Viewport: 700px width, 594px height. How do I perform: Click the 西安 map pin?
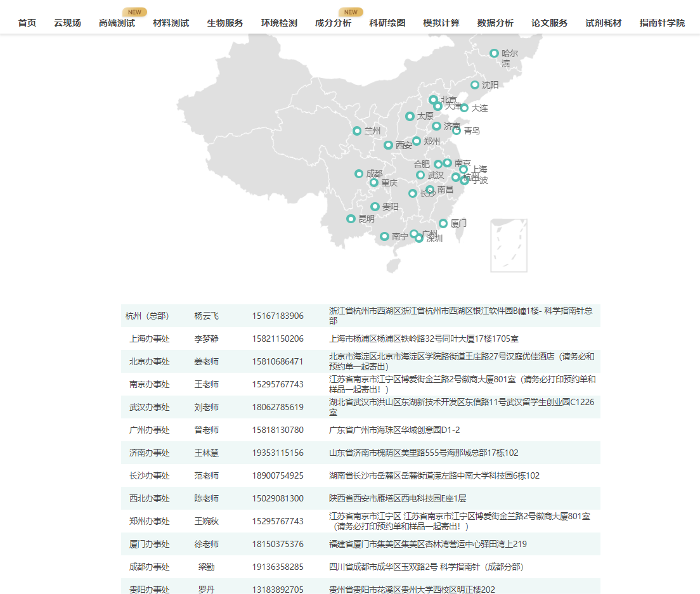pyautogui.click(x=387, y=145)
